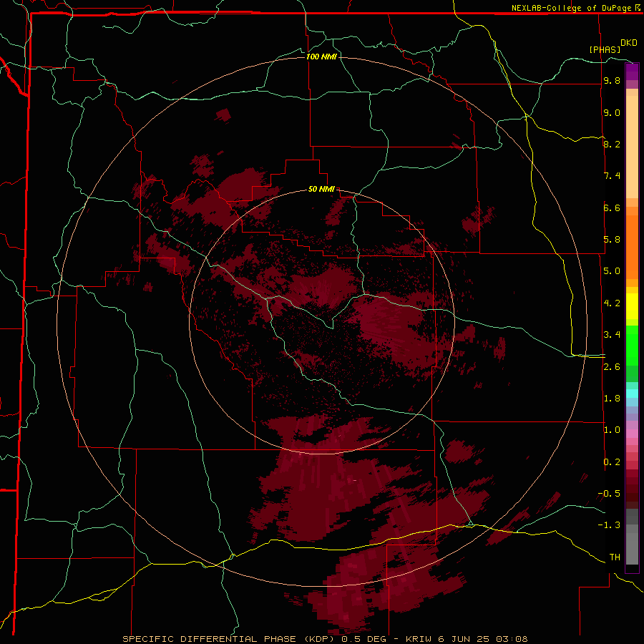Click the cyan segment of the color bar
Image resolution: width=644 pixels, height=644 pixels.
coord(632,394)
